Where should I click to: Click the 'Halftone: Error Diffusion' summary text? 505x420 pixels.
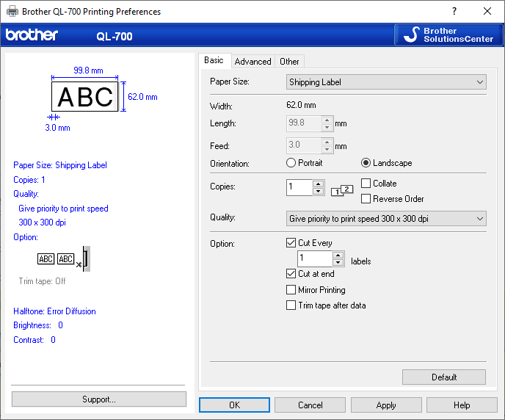coord(54,311)
